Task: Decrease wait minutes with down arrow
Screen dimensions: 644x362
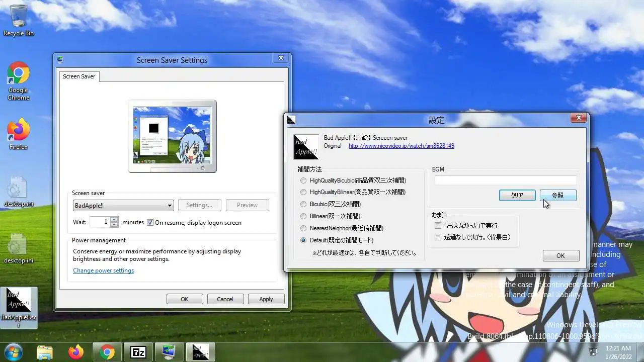Action: point(114,225)
